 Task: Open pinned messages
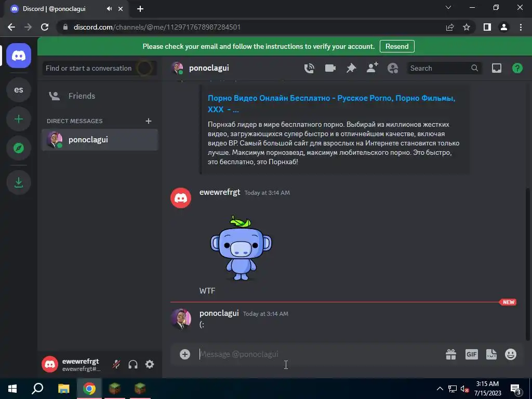point(351,68)
